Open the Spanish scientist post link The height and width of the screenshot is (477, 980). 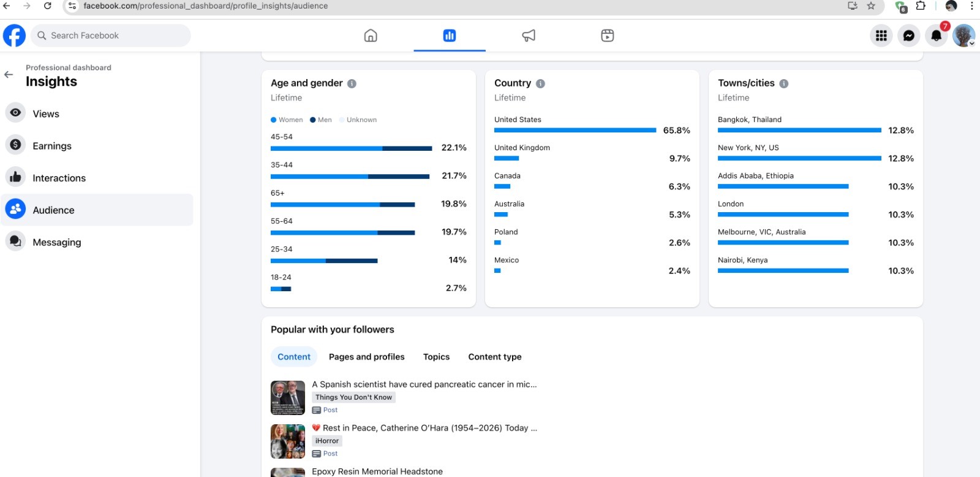coord(424,384)
